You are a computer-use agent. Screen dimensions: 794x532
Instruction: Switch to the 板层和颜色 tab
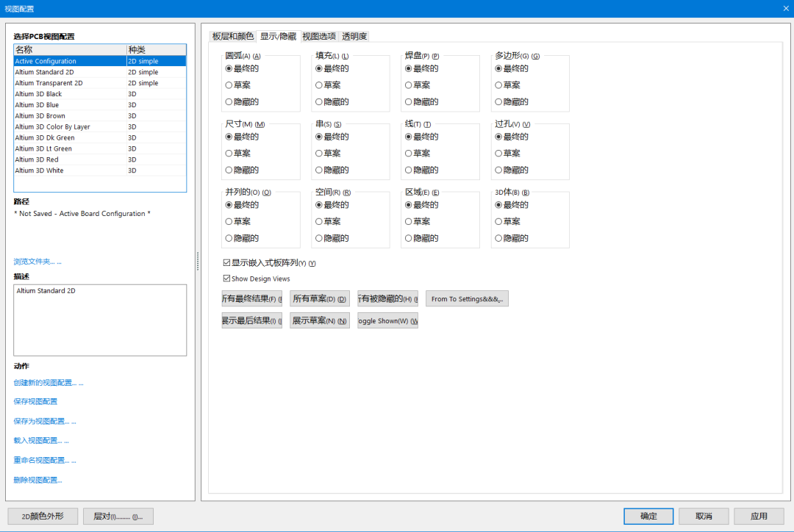click(233, 36)
